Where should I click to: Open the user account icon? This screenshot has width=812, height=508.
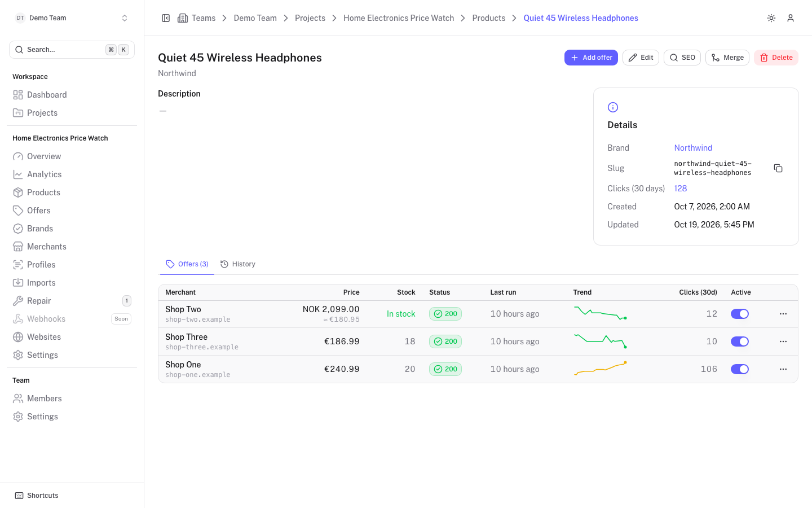tap(791, 18)
